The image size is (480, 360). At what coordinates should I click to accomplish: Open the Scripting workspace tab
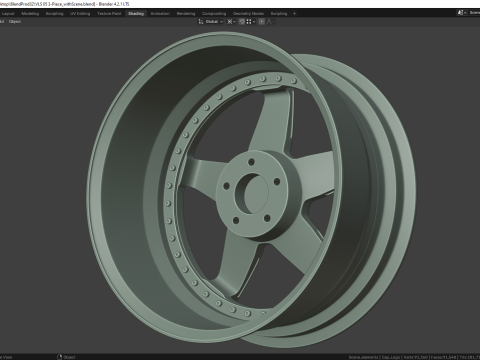coord(279,14)
